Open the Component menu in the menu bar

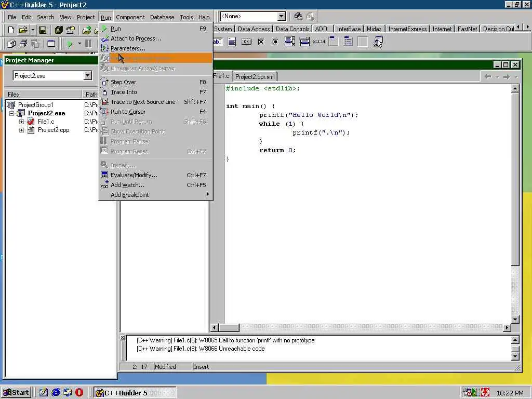pos(130,17)
